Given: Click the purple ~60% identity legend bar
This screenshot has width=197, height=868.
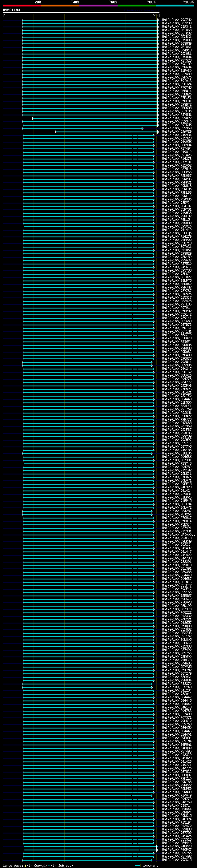Looking at the screenshot, I should coord(98,6).
